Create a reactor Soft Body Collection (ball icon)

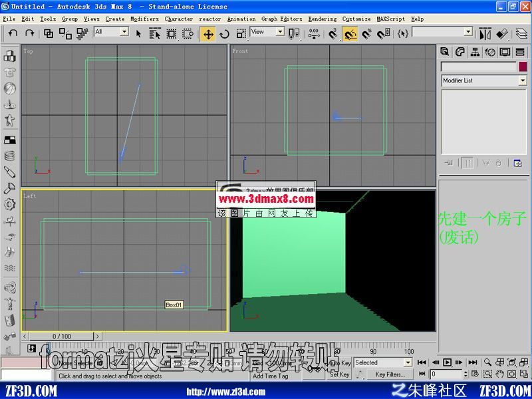[9, 88]
